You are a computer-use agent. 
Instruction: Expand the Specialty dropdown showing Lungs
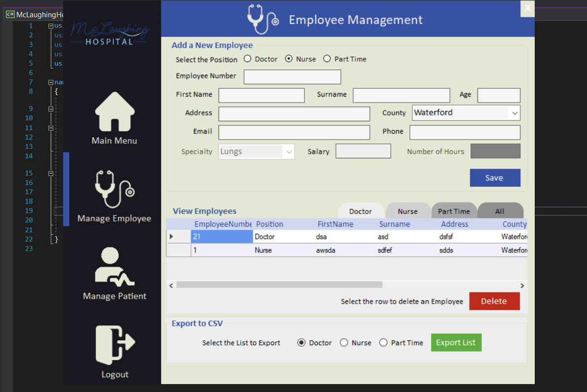(290, 151)
